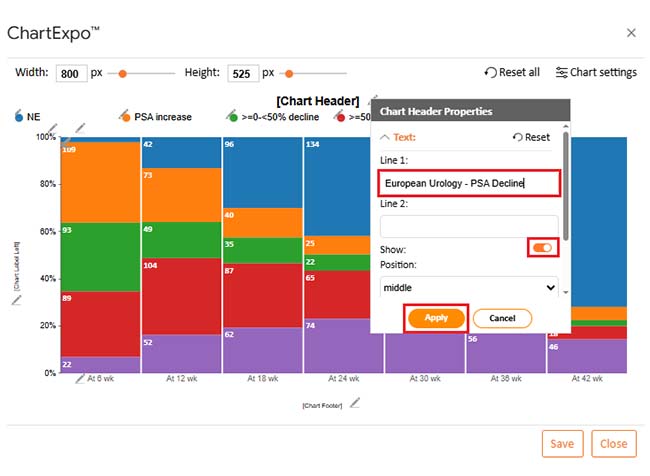Click the pencil icon beside Chart Footer
Viewport: 650px width, 476px height.
(x=354, y=403)
